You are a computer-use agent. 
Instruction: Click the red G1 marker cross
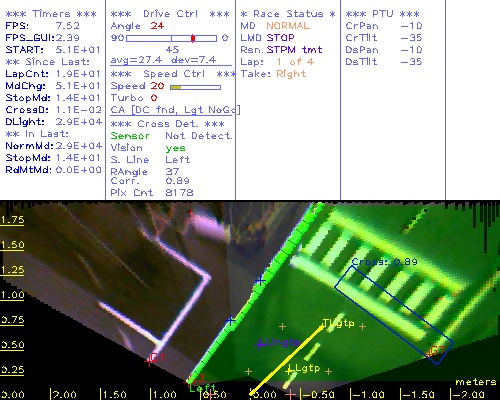149,360
